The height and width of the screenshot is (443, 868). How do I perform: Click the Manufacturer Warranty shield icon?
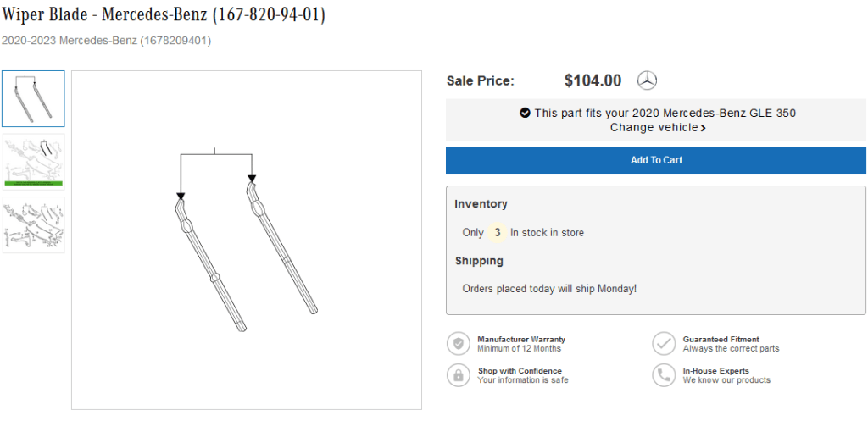[459, 343]
